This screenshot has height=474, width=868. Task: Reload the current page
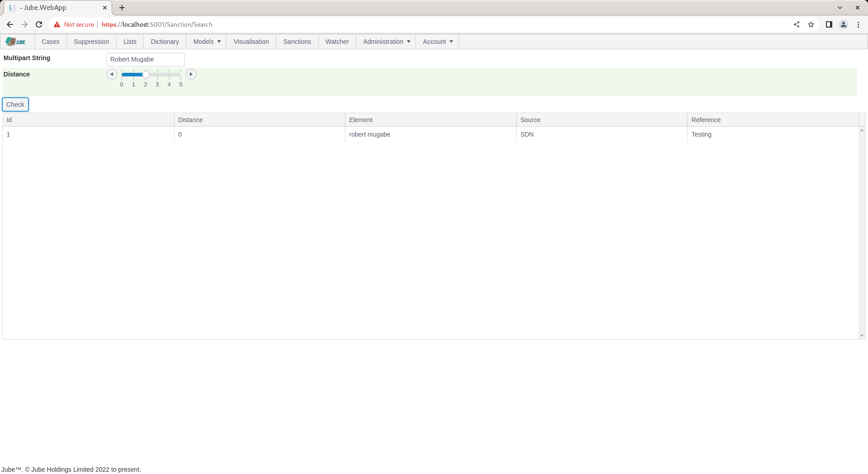(39, 24)
